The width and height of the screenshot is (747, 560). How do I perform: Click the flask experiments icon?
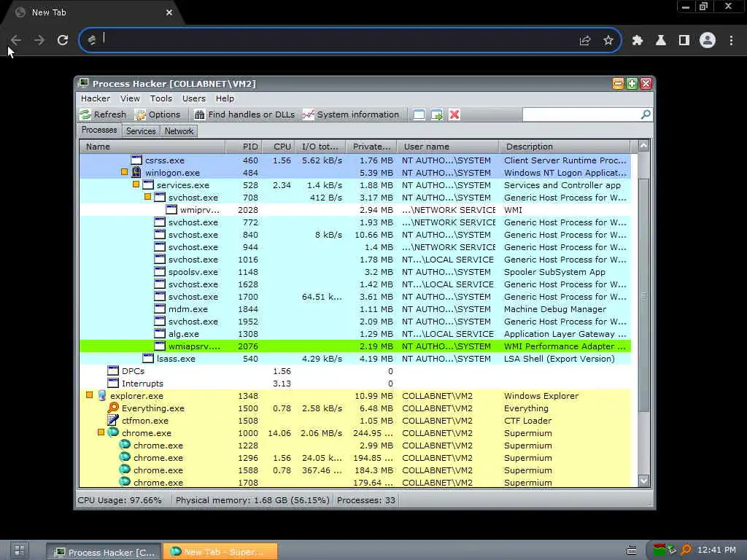660,41
